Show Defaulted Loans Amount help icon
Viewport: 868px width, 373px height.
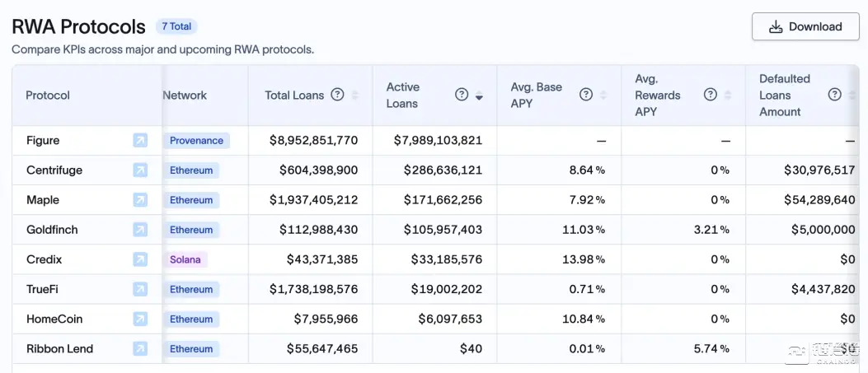click(834, 95)
